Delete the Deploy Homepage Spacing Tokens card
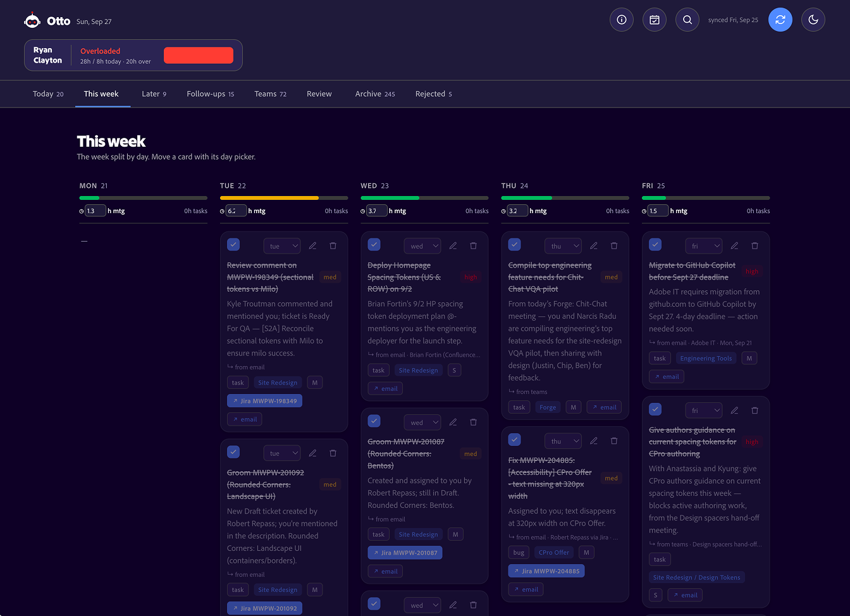 click(473, 245)
